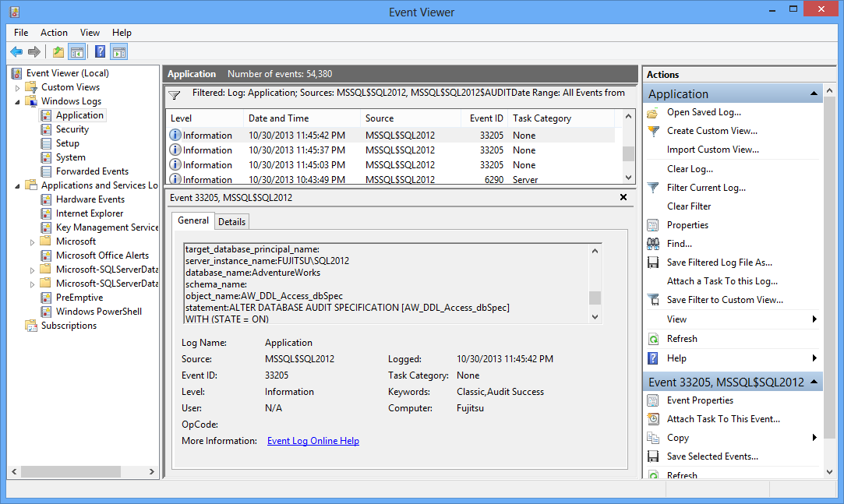The width and height of the screenshot is (844, 504).
Task: Select Windows PowerShell log in tree
Action: 98,312
